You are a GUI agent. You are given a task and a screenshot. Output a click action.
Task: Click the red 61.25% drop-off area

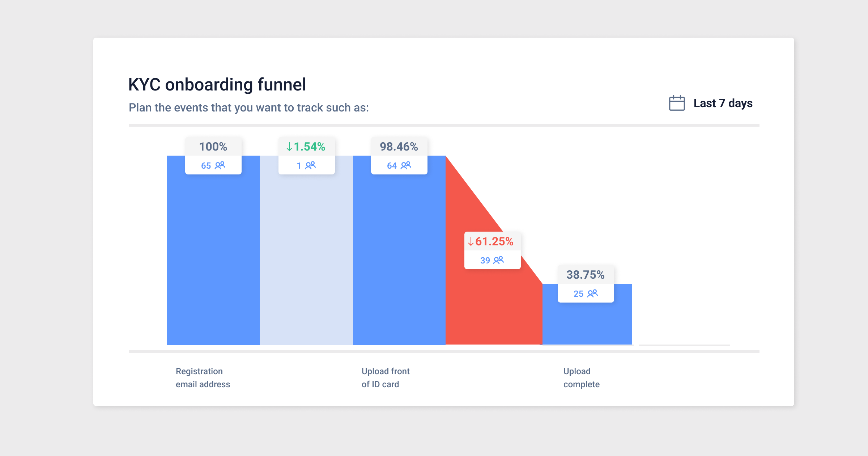coord(477,318)
